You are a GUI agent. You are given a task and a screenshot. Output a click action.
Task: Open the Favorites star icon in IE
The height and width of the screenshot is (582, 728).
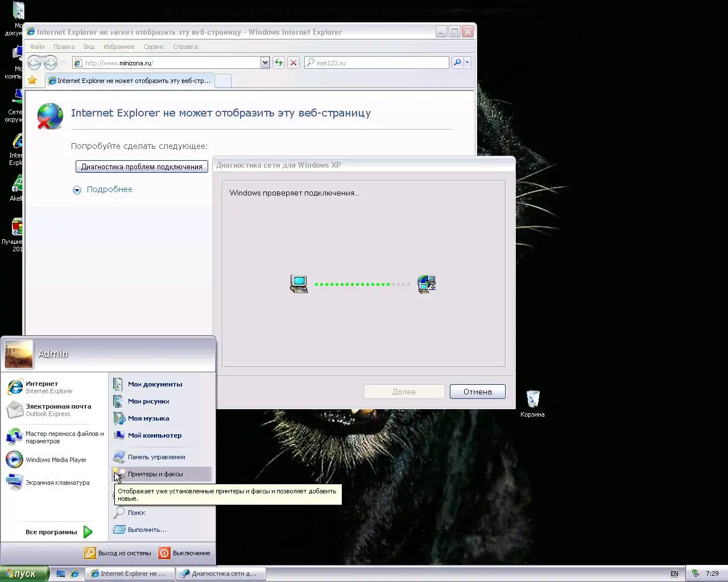[x=32, y=81]
